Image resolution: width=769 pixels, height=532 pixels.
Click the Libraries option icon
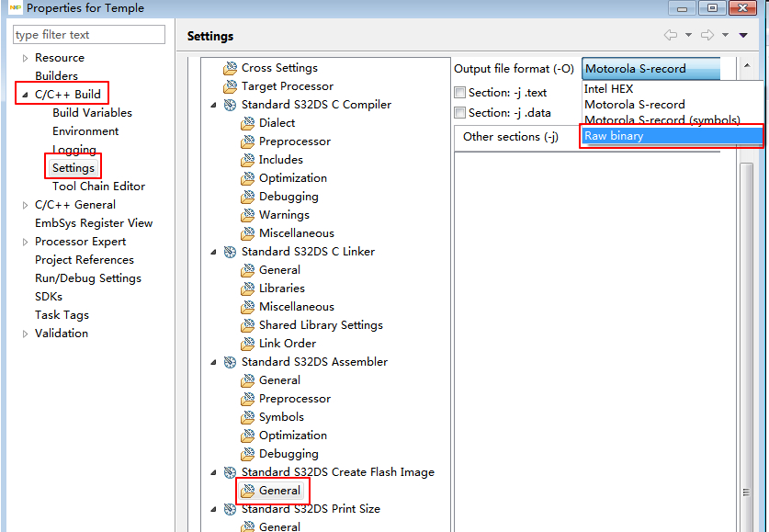point(248,289)
